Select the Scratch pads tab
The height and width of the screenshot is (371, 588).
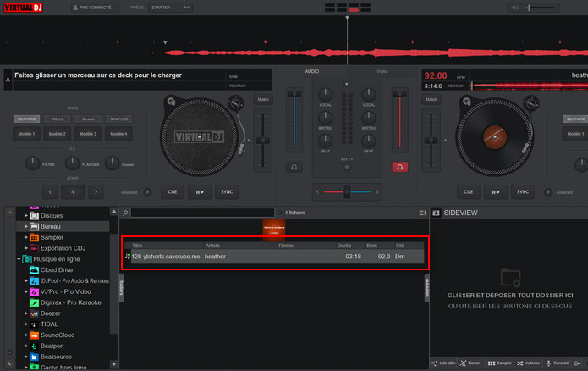coord(88,119)
